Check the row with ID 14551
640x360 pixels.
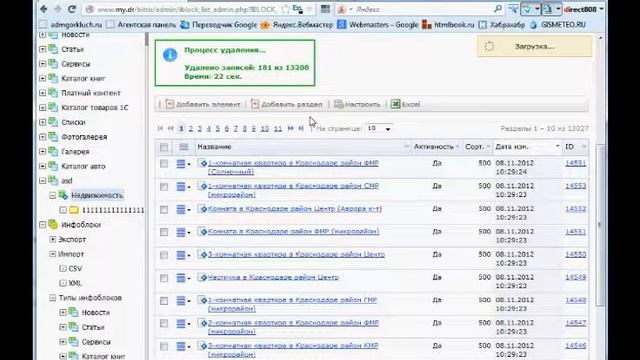click(164, 232)
